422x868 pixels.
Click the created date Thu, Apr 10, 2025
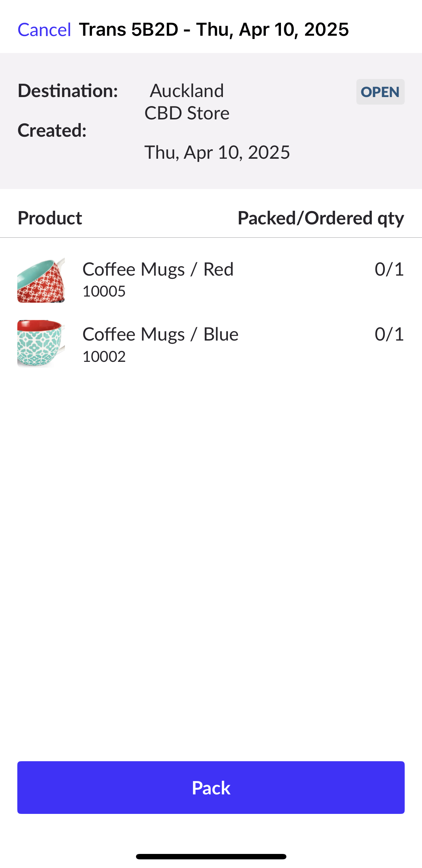[x=217, y=152]
